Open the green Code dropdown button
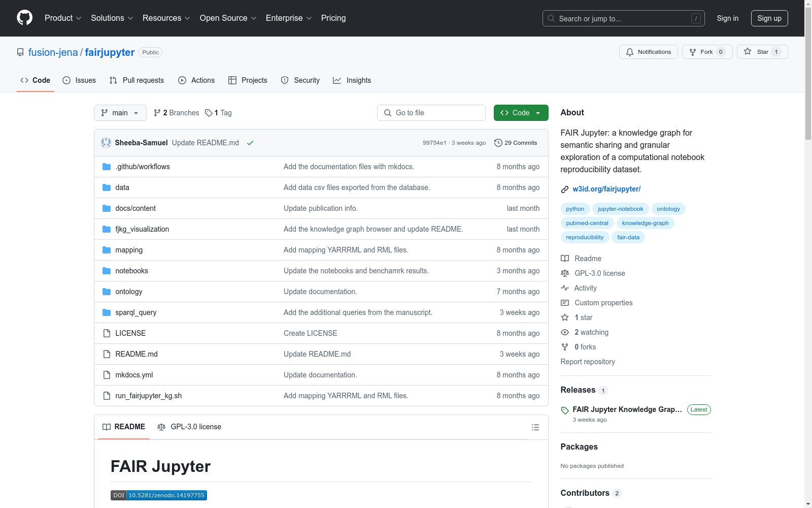Viewport: 812px width, 508px height. pos(521,113)
